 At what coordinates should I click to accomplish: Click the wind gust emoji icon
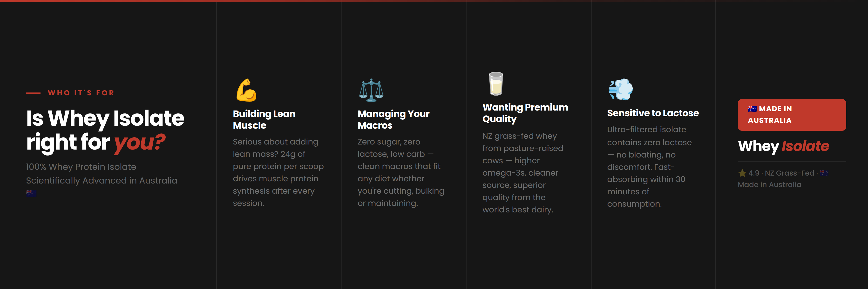[620, 90]
